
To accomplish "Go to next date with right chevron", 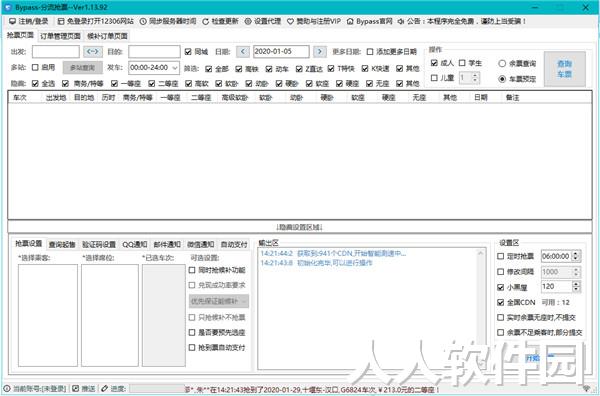I will [x=320, y=51].
